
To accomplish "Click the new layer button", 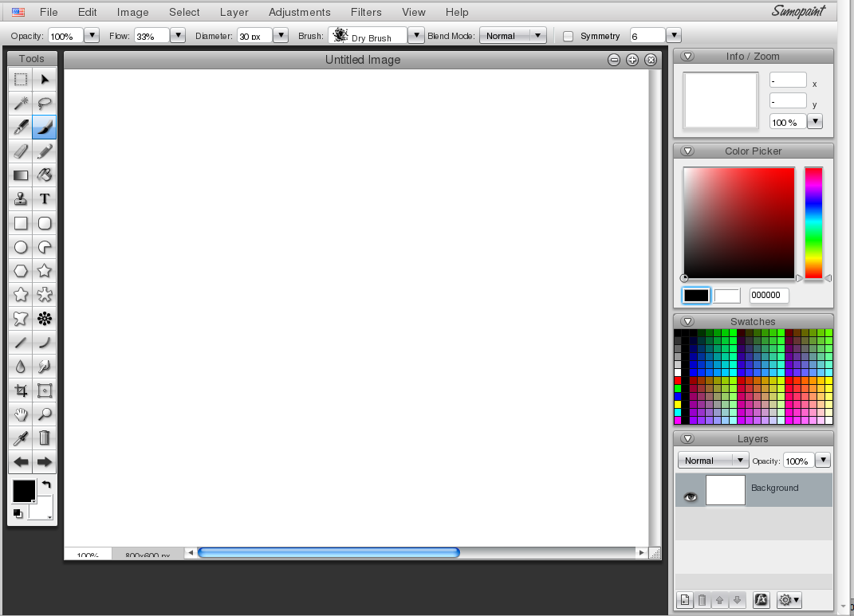I will tap(684, 600).
